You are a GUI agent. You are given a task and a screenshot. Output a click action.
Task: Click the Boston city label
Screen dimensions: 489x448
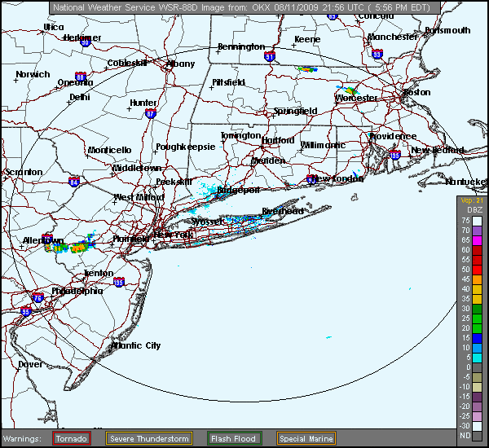coord(417,92)
